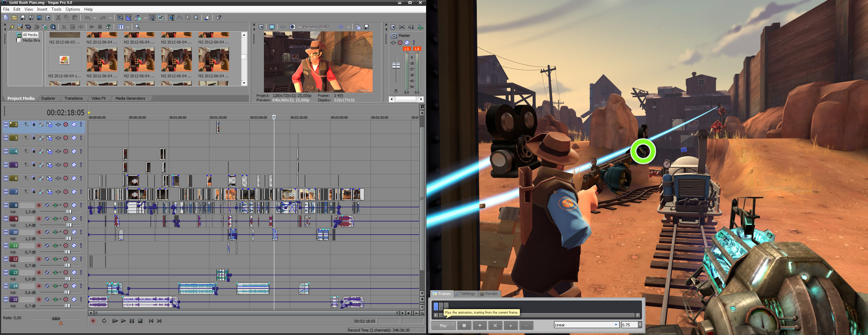Click Import Media icon in Project Media toolbar

(x=20, y=27)
